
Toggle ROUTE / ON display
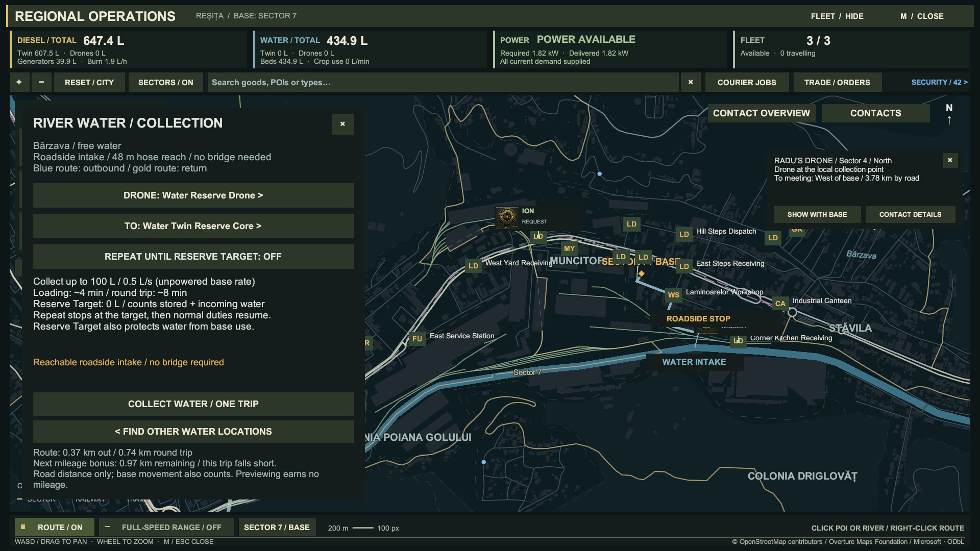[x=55, y=528]
